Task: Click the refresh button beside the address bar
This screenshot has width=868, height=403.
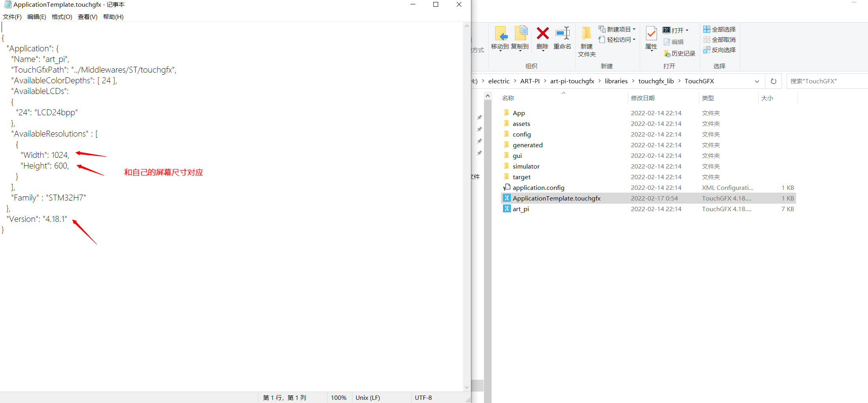Action: point(774,81)
